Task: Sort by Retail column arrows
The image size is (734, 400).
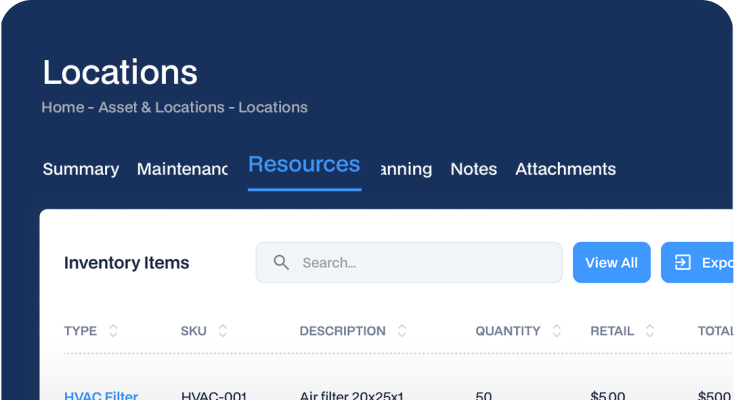Action: pos(650,331)
